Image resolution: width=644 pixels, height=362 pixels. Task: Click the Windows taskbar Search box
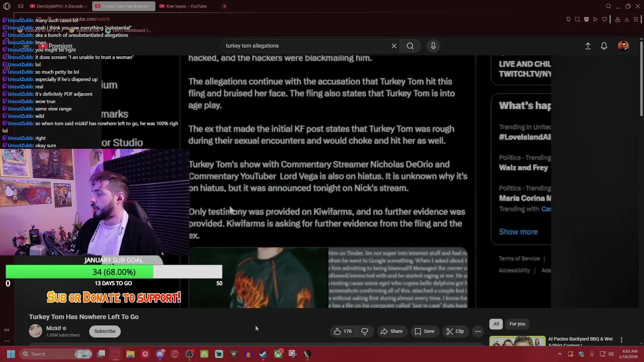[x=57, y=354]
